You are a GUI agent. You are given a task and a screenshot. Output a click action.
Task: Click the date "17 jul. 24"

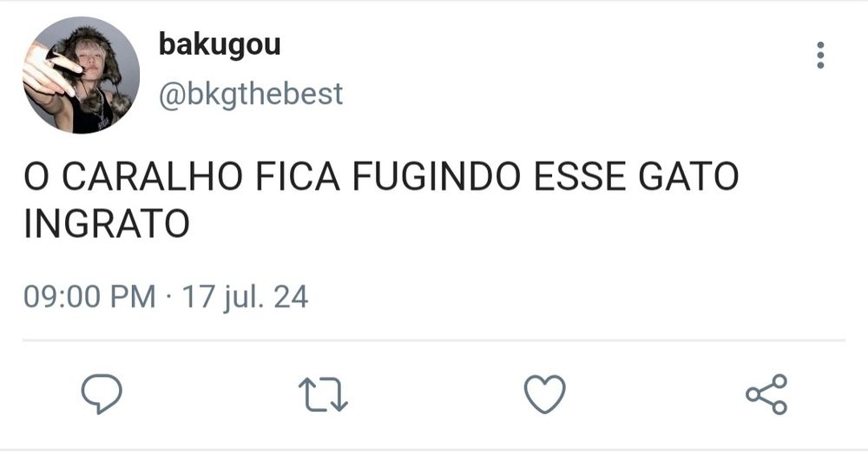(245, 297)
